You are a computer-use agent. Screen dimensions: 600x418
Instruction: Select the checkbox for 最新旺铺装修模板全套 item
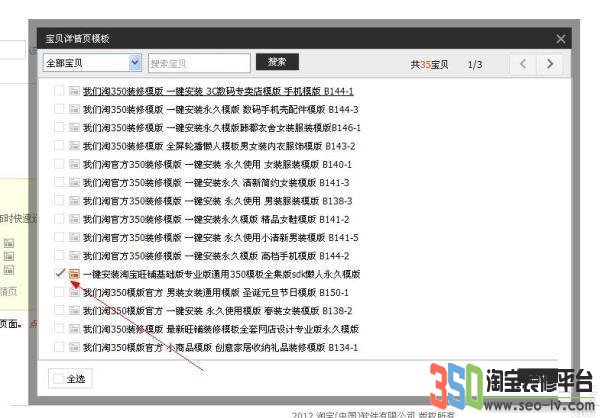(x=59, y=328)
